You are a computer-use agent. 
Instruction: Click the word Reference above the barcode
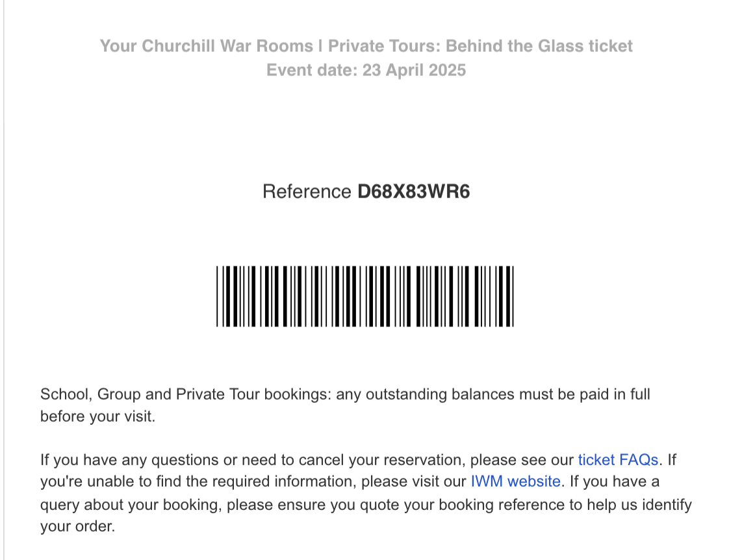click(x=307, y=192)
